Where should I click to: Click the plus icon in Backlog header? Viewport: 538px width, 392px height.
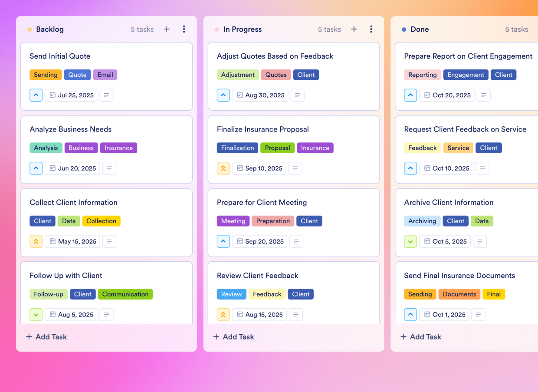coord(167,29)
